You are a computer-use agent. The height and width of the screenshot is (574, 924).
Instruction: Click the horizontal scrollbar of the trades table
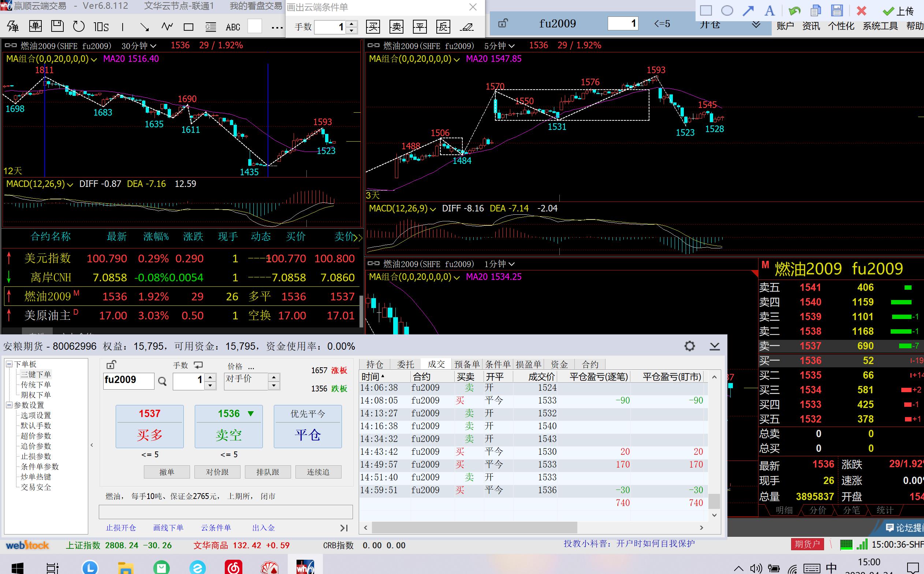[x=474, y=528]
